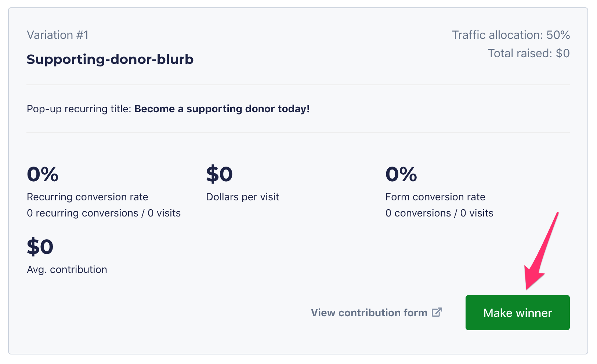Click the Variation #1 label
The image size is (597, 364).
tap(58, 35)
